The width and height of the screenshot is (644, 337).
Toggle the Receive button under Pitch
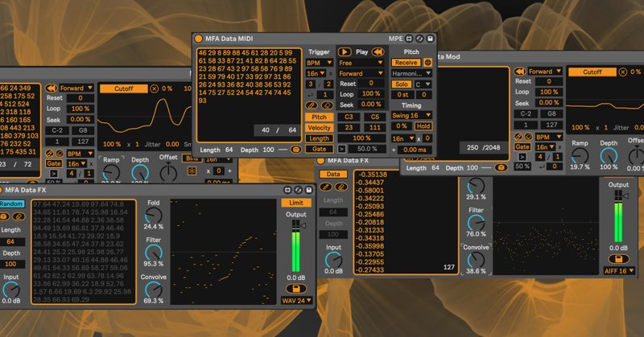pyautogui.click(x=406, y=63)
